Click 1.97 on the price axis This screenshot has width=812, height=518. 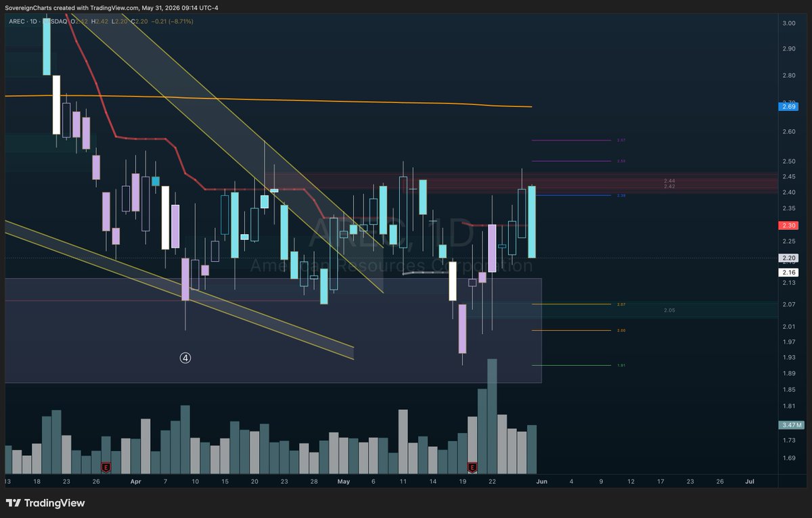click(789, 342)
